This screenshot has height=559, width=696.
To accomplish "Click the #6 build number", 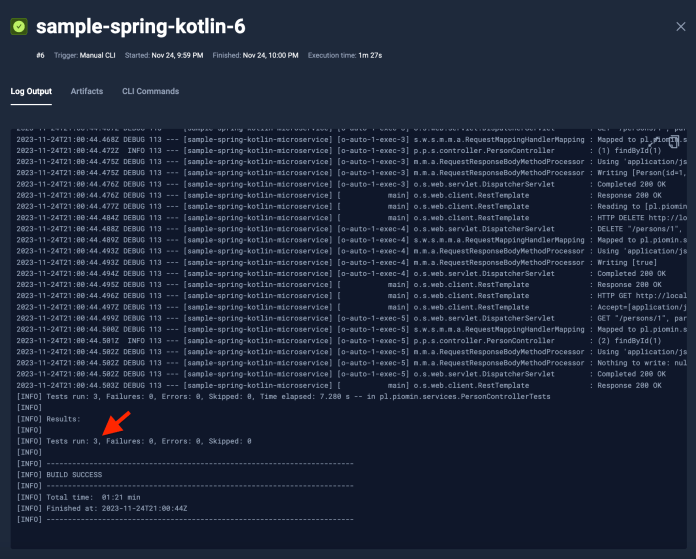I will pyautogui.click(x=40, y=56).
